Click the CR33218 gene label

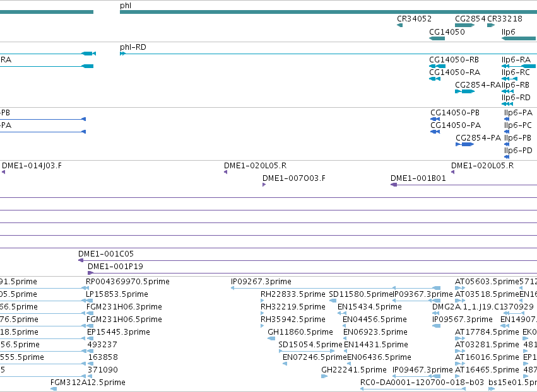pyautogui.click(x=505, y=19)
